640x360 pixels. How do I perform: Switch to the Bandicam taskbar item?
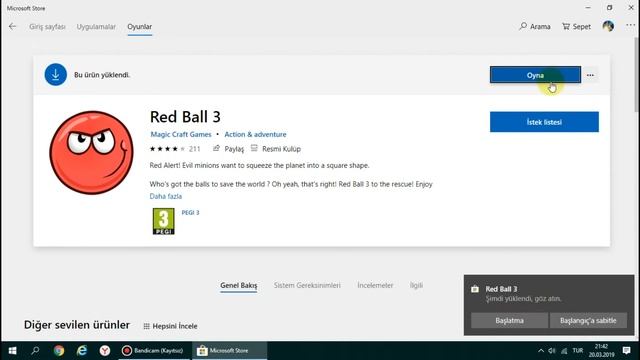click(x=154, y=351)
